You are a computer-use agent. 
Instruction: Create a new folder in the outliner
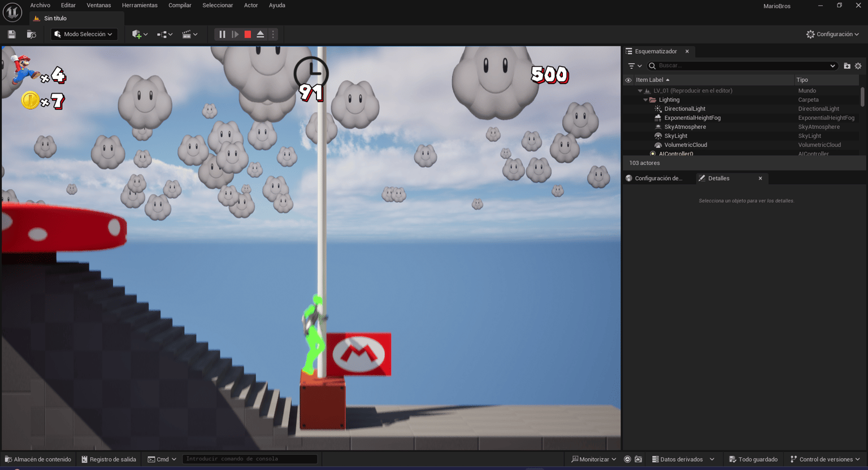coord(847,66)
